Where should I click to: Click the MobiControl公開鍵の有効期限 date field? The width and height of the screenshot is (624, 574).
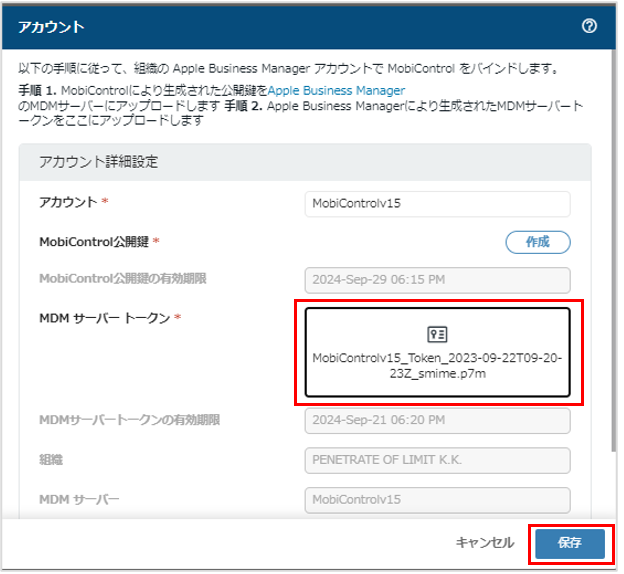pos(437,280)
